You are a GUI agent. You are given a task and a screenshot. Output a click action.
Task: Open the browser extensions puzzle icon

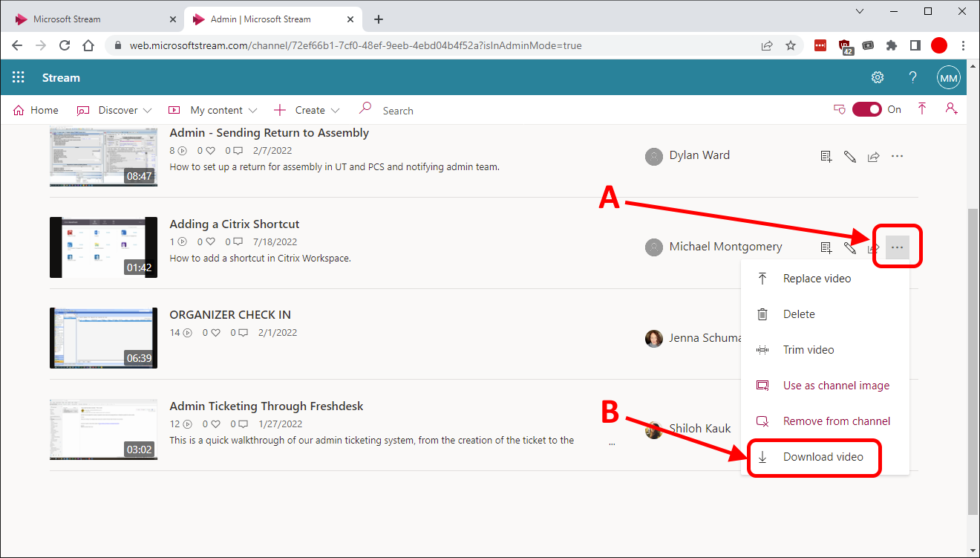[x=892, y=45]
